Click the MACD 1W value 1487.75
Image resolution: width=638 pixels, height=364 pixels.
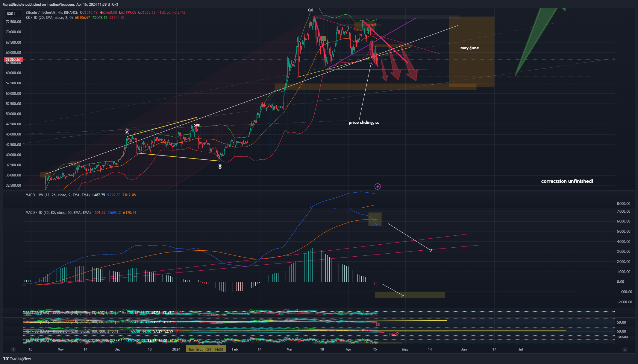point(98,195)
